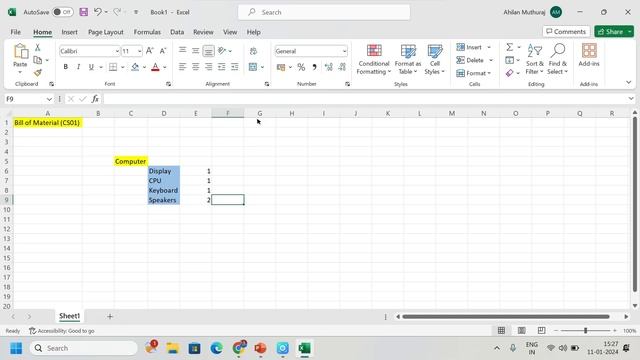Click the Find & Select magnifier icon
Image resolution: width=640 pixels, height=360 pixels.
click(558, 51)
